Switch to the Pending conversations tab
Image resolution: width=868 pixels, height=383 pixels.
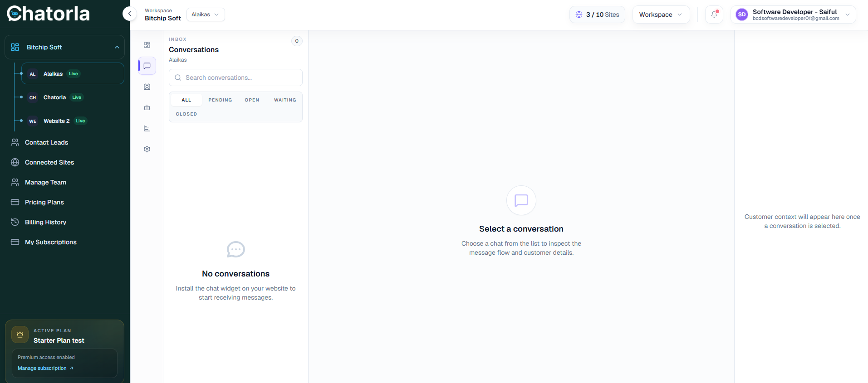point(220,100)
